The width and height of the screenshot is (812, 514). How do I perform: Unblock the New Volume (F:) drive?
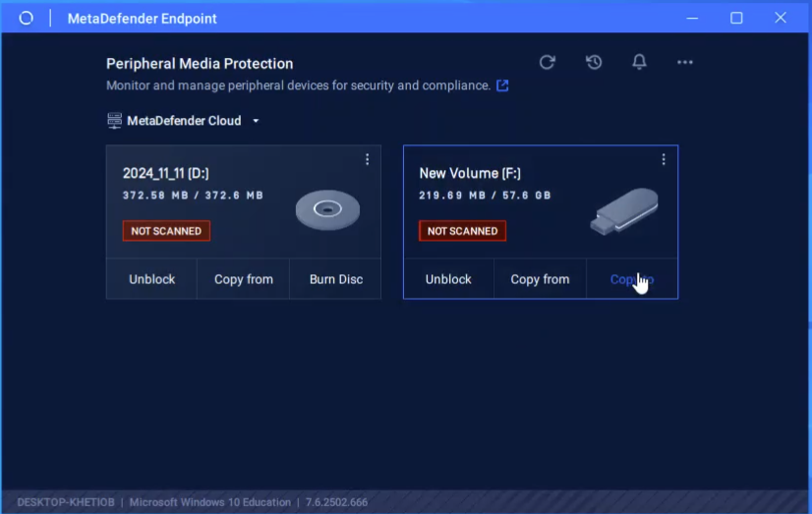click(x=448, y=279)
